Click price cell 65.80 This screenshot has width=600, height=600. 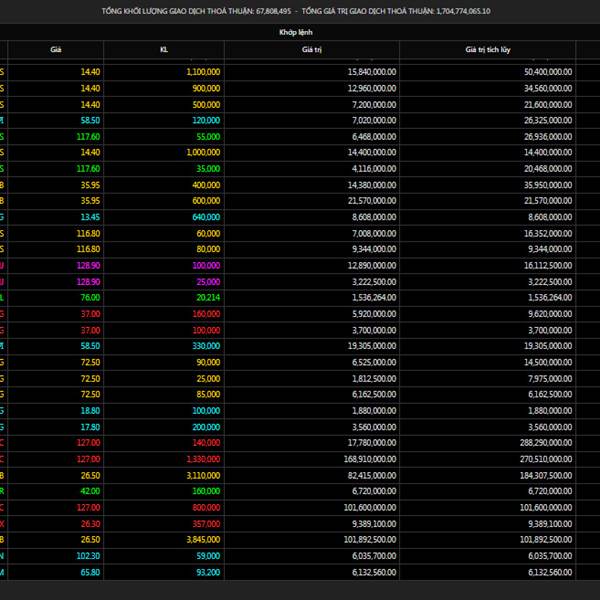point(90,572)
